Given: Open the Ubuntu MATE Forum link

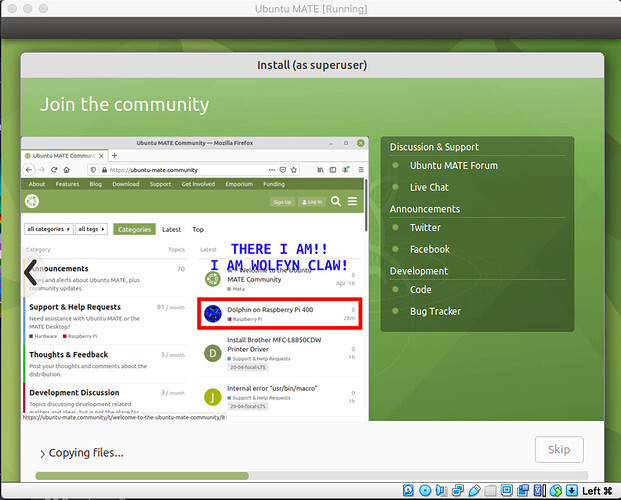Looking at the screenshot, I should point(454,166).
